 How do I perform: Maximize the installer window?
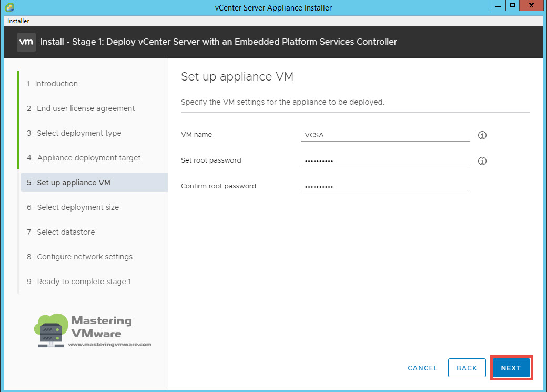coord(512,6)
